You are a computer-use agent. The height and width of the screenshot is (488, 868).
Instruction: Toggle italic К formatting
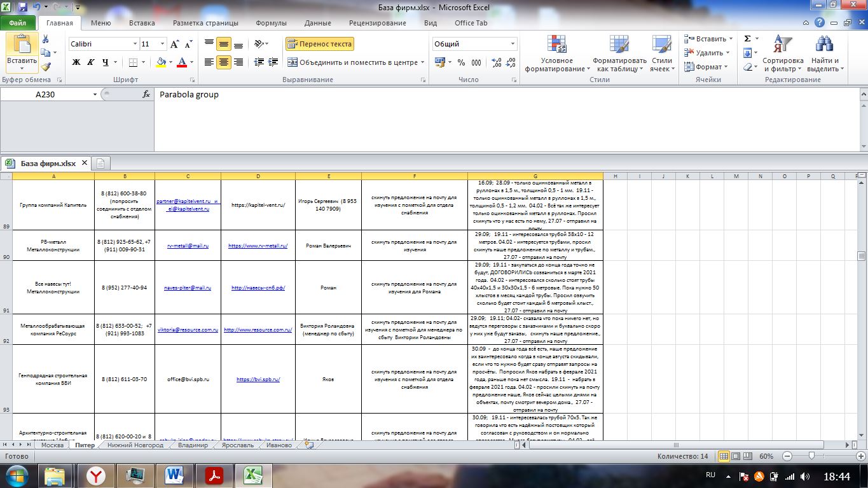point(91,62)
